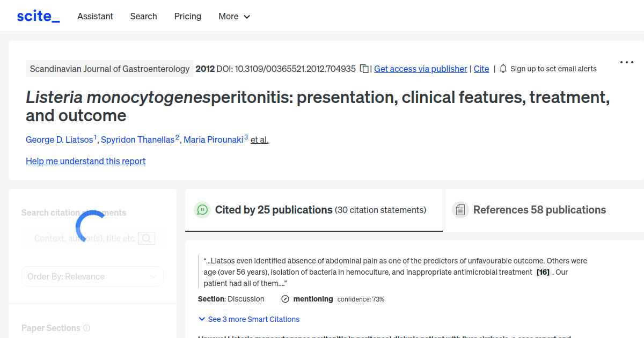Screen dimensions: 644x338
Task: Switch to the References 58 publications tab
Action: [x=539, y=210]
